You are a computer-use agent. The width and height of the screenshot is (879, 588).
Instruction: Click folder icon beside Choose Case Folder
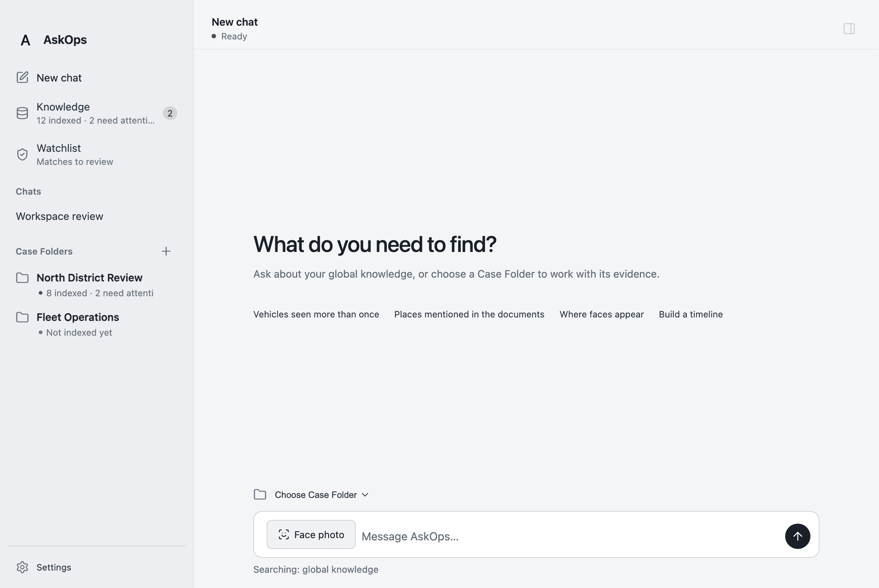pos(260,495)
